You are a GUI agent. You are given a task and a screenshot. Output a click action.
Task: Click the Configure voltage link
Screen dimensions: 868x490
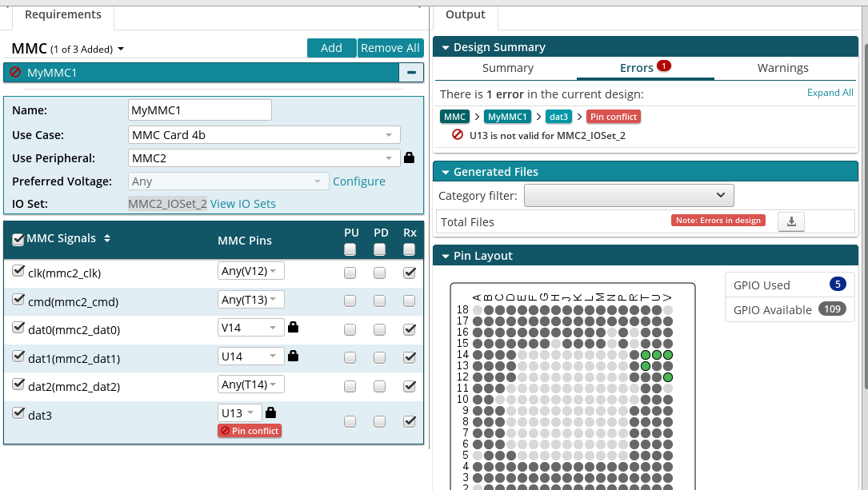[x=358, y=181]
